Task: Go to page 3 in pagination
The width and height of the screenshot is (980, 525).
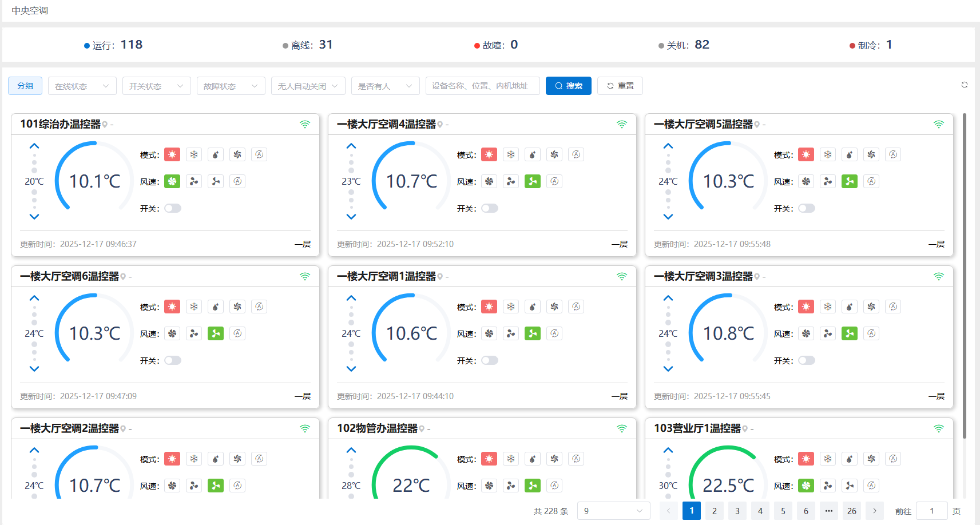Action: pos(737,511)
